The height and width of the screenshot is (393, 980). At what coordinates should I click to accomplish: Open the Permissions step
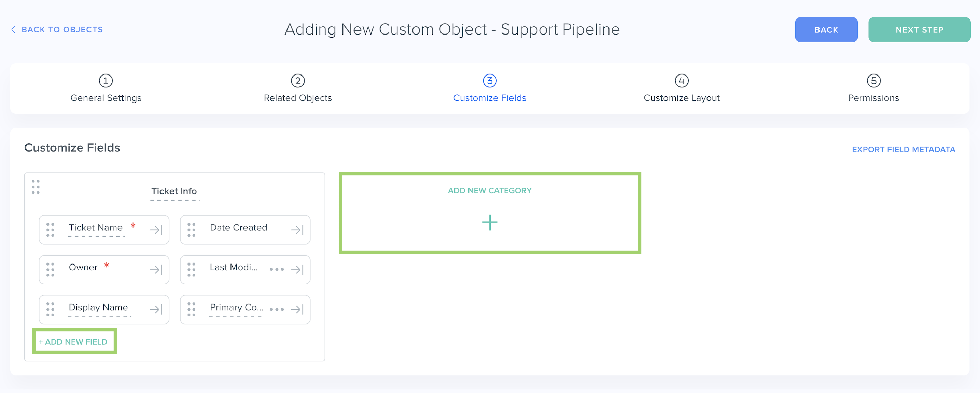[873, 89]
